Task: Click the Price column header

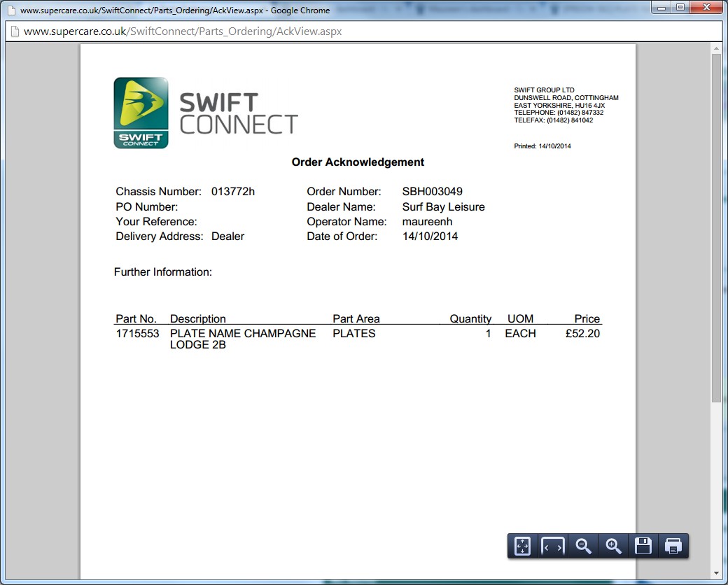Action: (x=587, y=318)
